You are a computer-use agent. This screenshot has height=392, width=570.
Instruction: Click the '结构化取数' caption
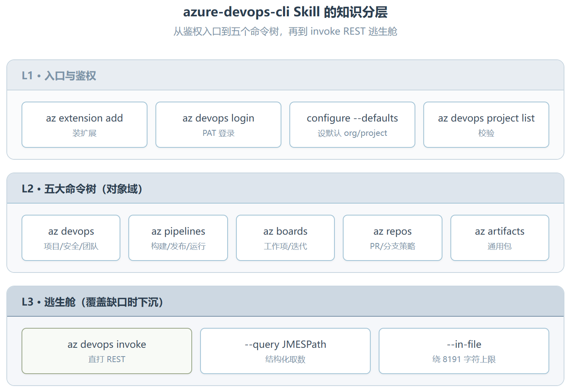pos(285,359)
